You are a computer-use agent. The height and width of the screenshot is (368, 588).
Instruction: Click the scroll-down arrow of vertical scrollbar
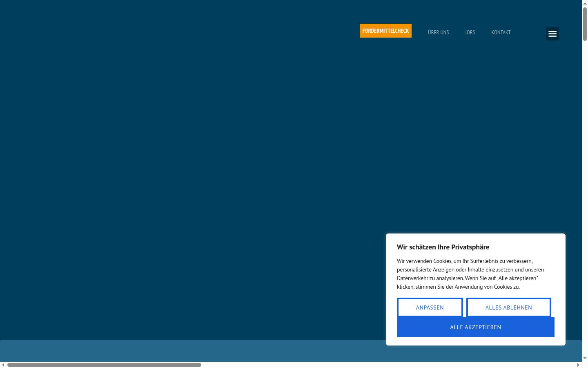pos(585,358)
